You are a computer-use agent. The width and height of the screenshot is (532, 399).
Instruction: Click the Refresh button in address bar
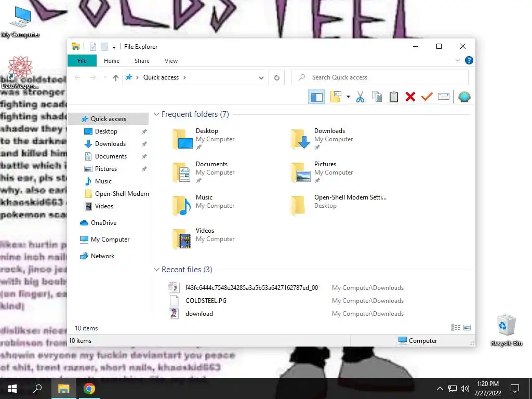277,78
